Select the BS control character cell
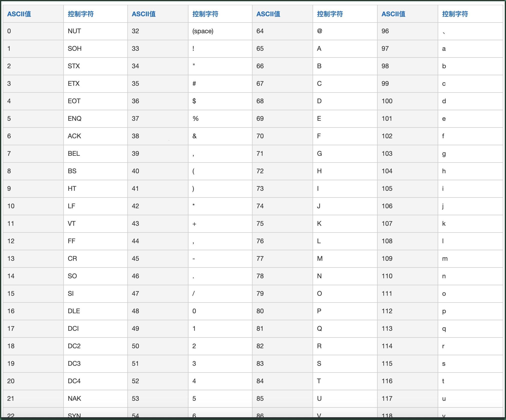Screen dimensions: 506x420 tap(96, 171)
